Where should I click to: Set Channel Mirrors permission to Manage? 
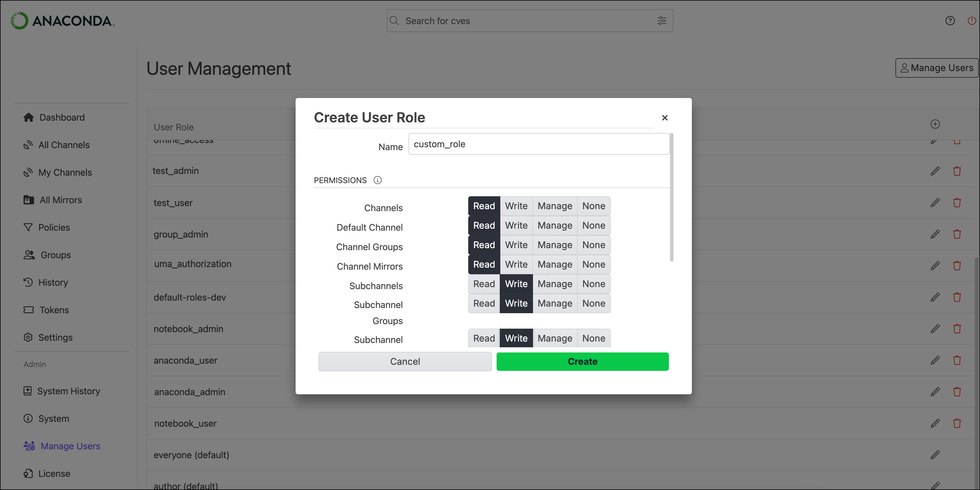[554, 264]
